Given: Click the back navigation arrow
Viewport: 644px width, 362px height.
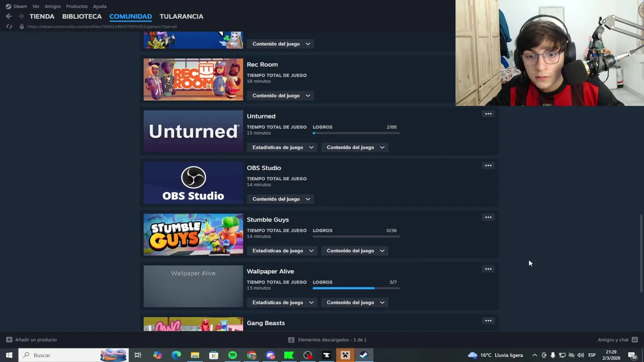Looking at the screenshot, I should 9,16.
